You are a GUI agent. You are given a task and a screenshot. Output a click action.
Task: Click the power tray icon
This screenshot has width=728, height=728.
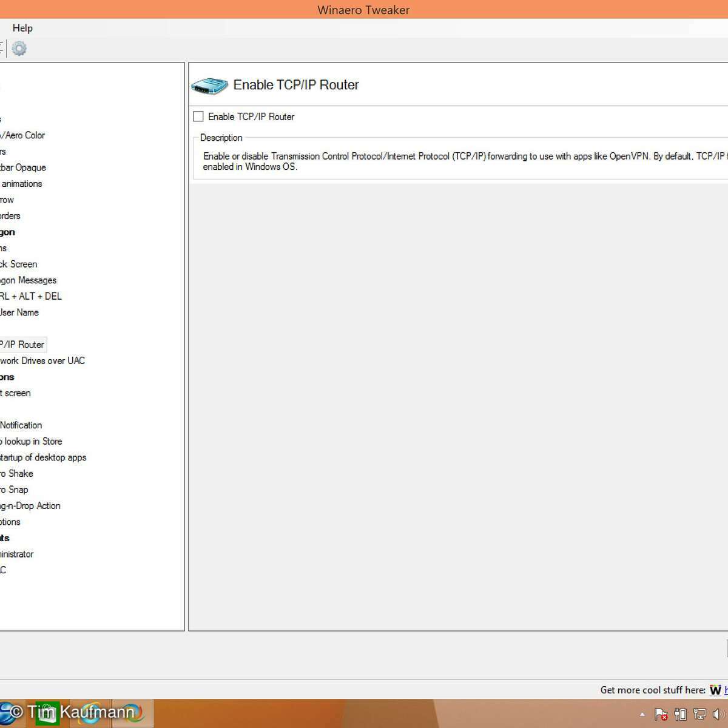681,714
